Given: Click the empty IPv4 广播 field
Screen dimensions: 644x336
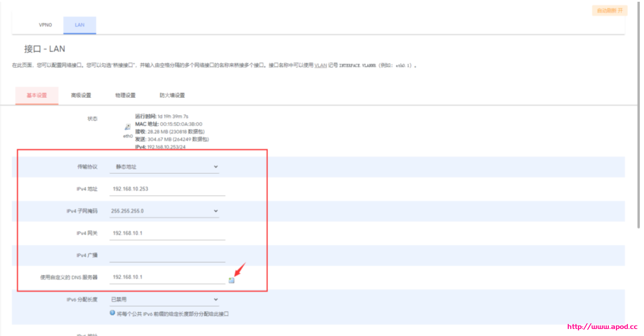Looking at the screenshot, I should point(167,255).
